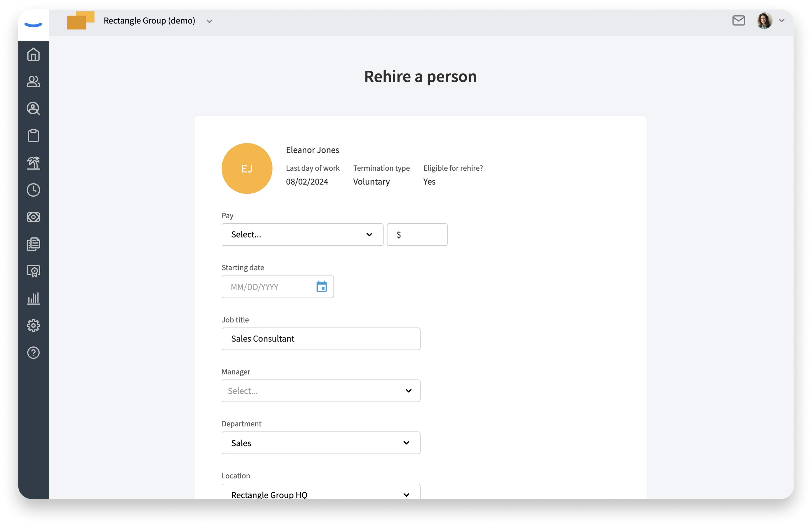Click the Yes eligible for rehire value

click(429, 181)
